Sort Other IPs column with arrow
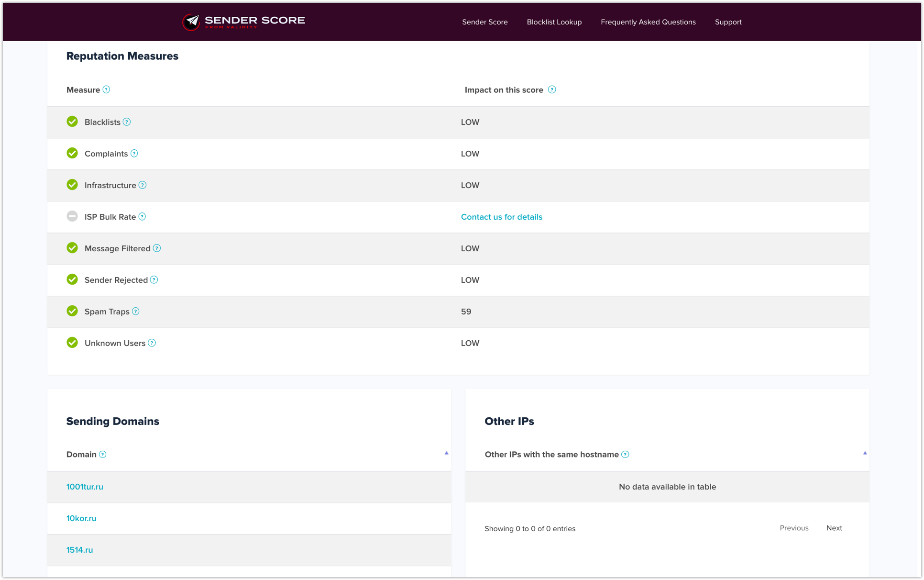 click(x=865, y=453)
